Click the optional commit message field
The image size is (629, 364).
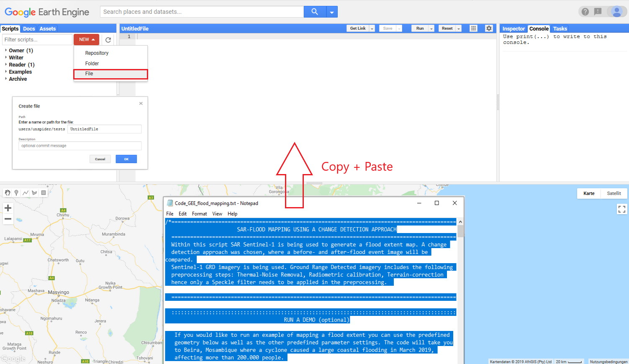(x=80, y=146)
